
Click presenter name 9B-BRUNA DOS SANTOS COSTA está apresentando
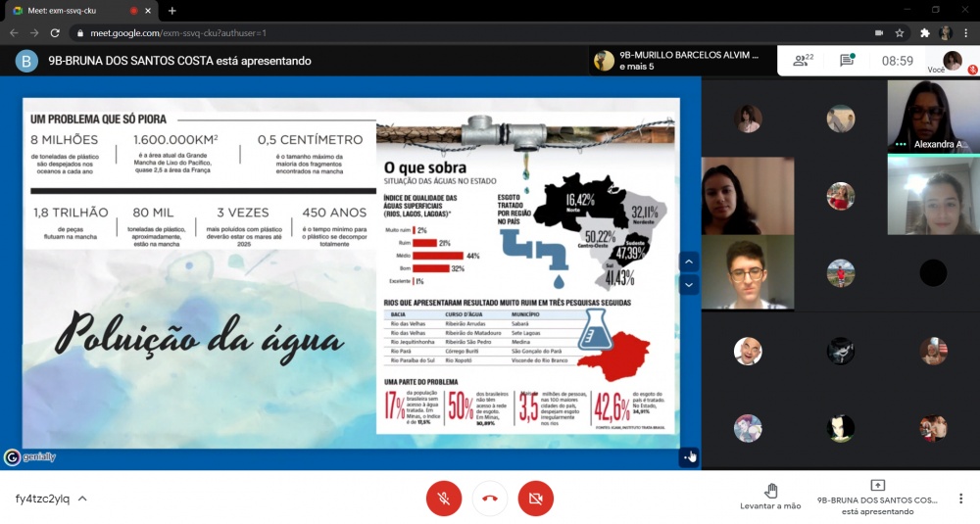pyautogui.click(x=180, y=61)
